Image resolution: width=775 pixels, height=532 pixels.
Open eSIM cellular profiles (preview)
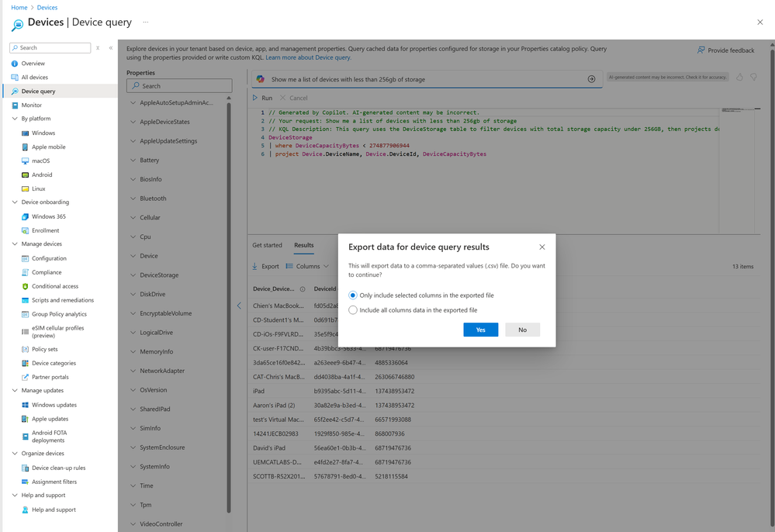coord(60,331)
